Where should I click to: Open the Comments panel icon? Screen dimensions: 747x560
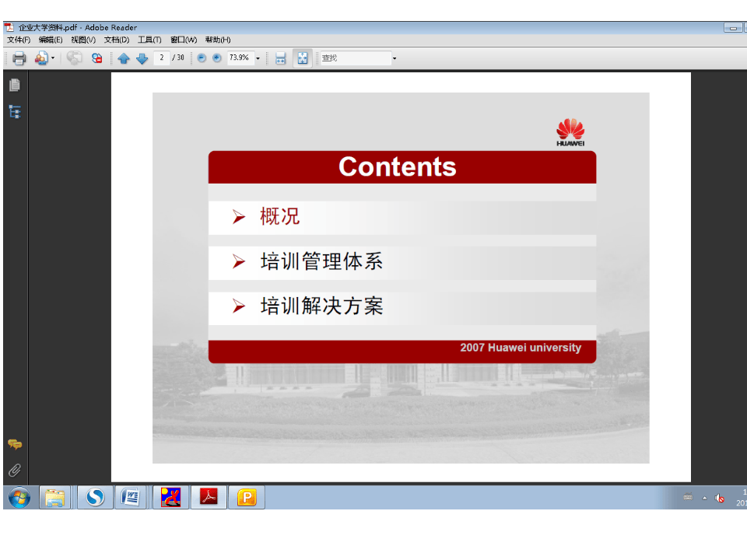click(15, 444)
